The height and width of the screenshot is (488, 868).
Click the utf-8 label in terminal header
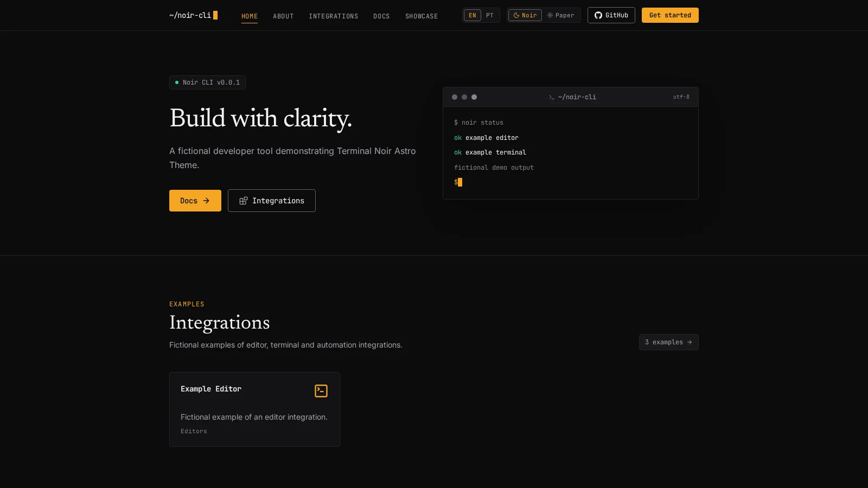tap(681, 97)
